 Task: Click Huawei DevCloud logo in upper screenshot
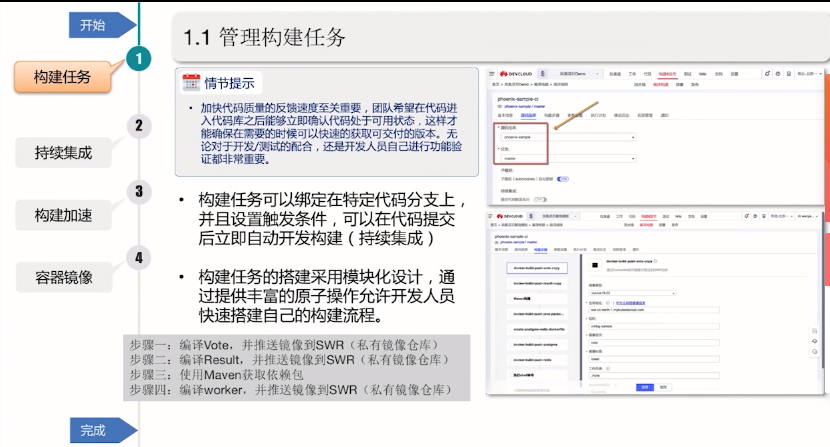516,74
